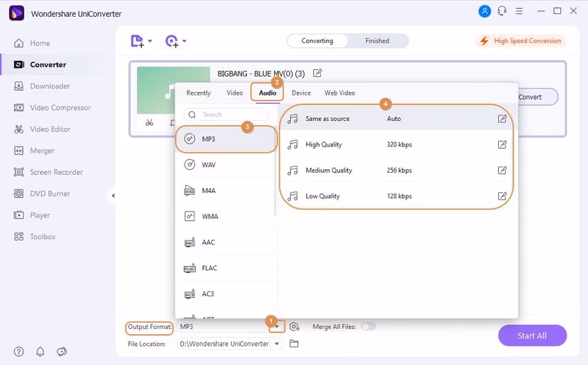Switch to the Converting tab
This screenshot has height=365, width=588.
318,41
